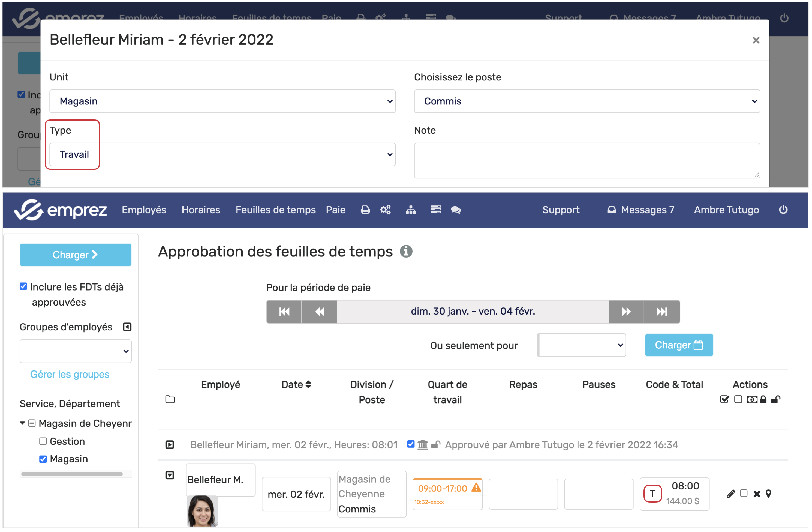This screenshot has width=812, height=532.
Task: Click the map pin location icon
Action: click(x=769, y=494)
